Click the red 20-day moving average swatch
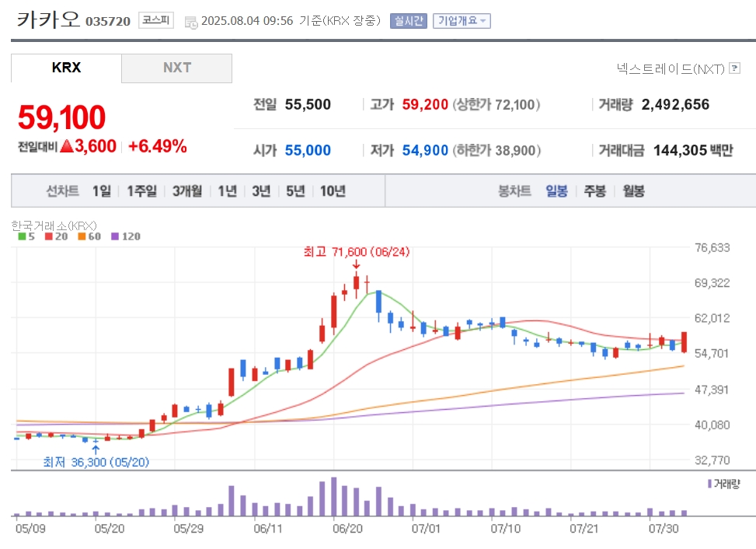 tap(49, 236)
